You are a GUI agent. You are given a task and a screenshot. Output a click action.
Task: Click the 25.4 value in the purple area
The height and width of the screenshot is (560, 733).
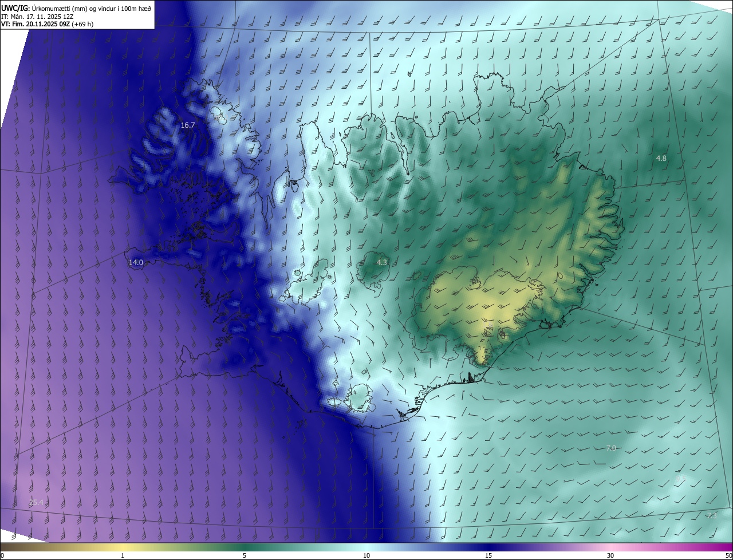pos(36,503)
